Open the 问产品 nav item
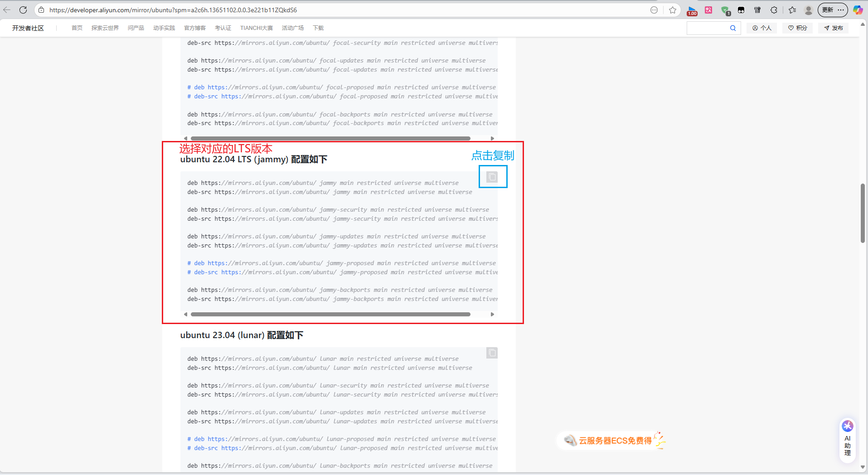This screenshot has height=475, width=868. [x=136, y=28]
